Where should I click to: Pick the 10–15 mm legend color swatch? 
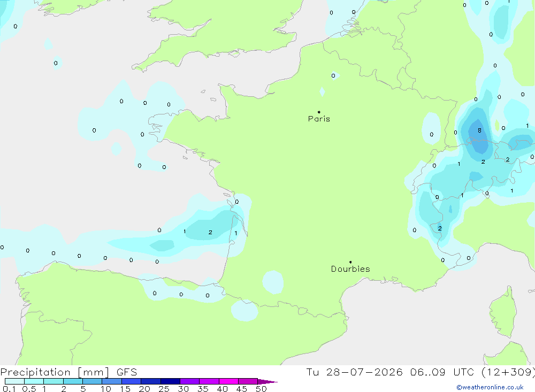point(112,381)
